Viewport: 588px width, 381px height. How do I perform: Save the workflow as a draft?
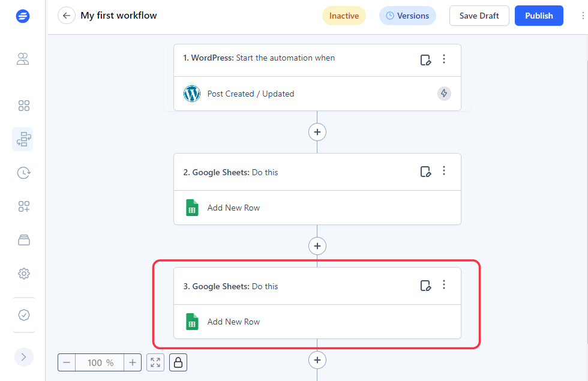click(x=479, y=16)
